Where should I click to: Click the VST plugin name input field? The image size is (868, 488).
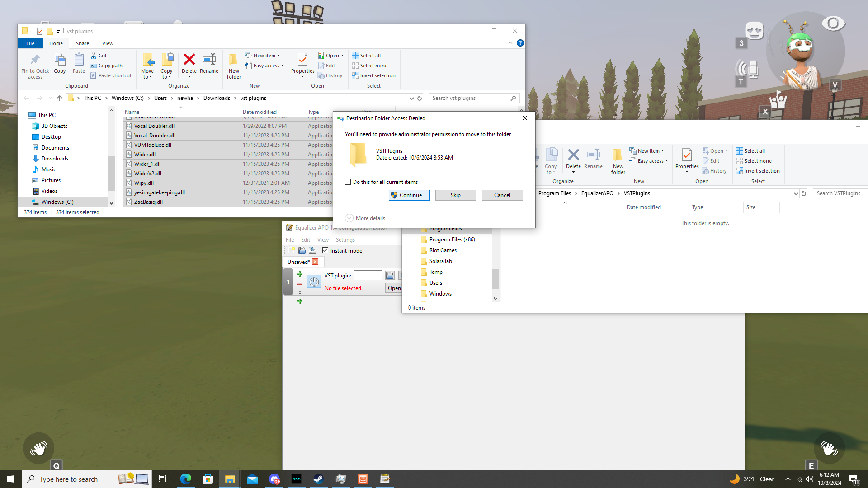[x=368, y=275]
